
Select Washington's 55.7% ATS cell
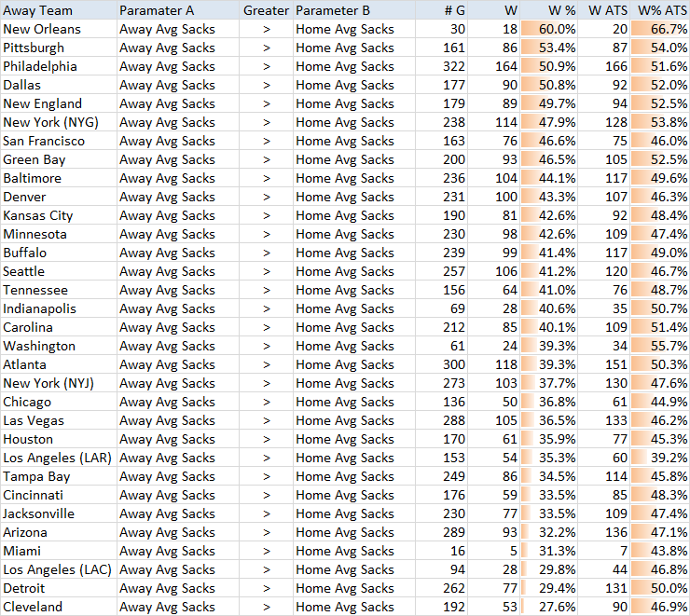click(x=660, y=346)
